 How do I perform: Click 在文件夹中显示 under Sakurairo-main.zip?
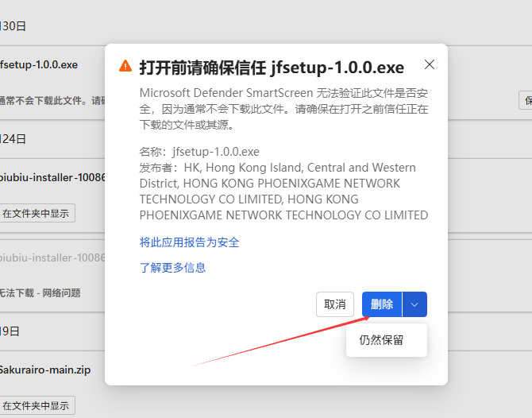coord(36,405)
